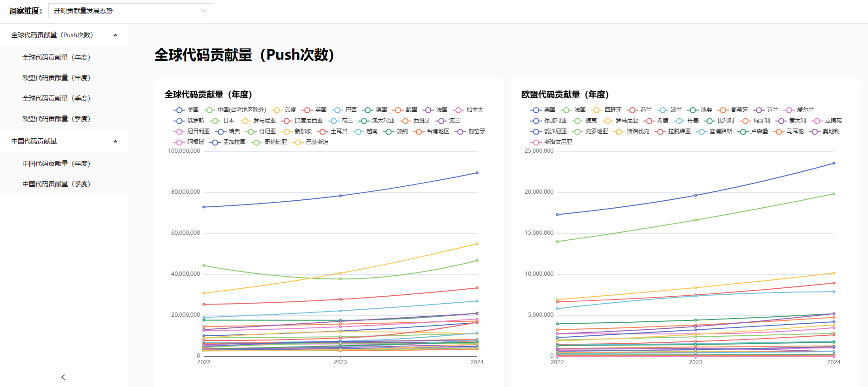The width and height of the screenshot is (868, 387).
Task: Open the 洞察维度 dropdown selector
Action: [x=129, y=11]
